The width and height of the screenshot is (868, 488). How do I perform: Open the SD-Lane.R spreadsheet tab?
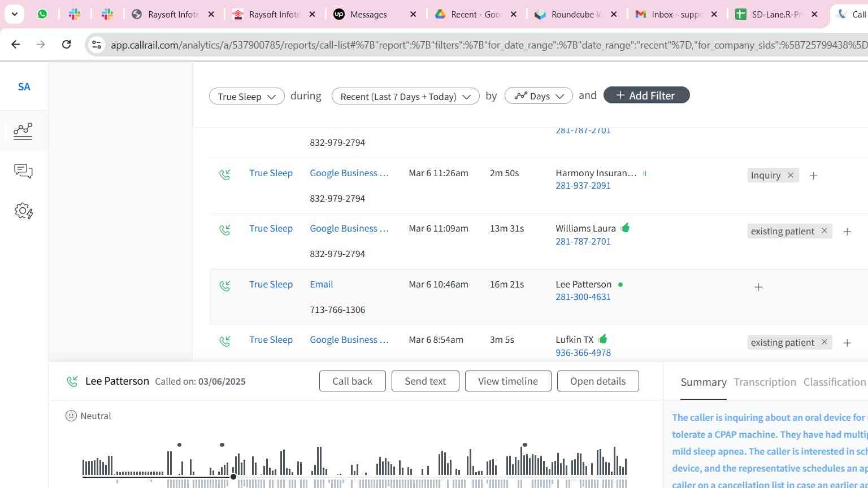coord(776,14)
